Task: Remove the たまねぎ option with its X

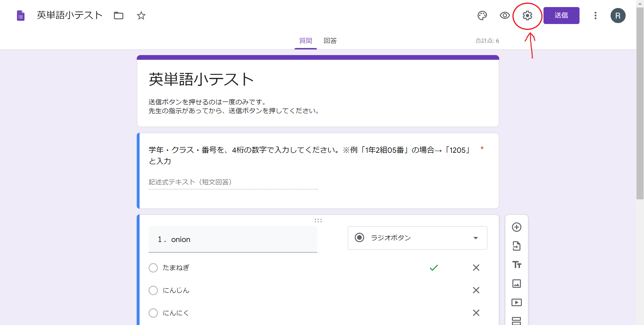Action: 476,268
